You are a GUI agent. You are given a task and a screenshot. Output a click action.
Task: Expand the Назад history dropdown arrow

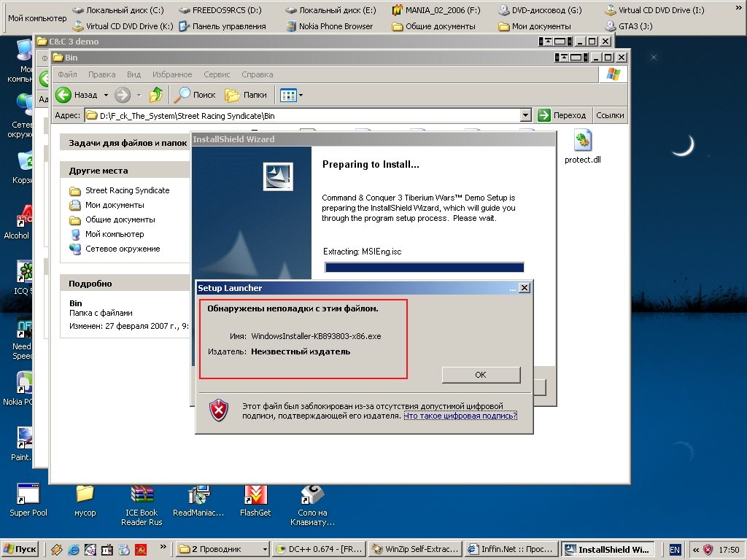106,95
